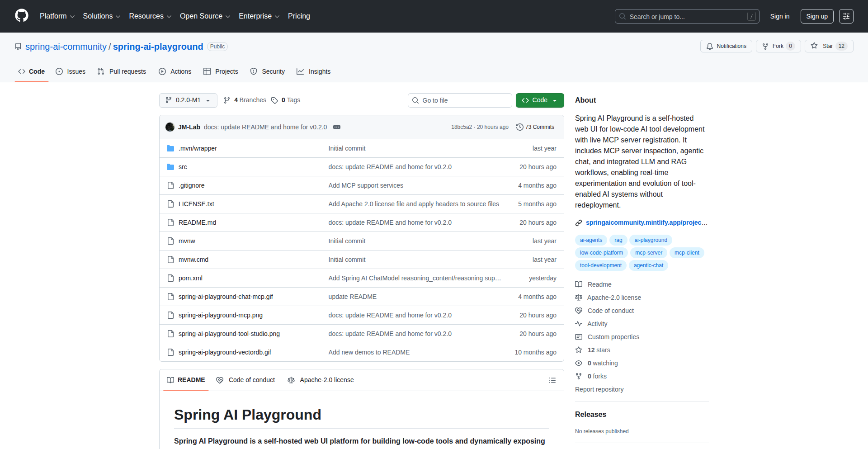Star the repository
868x449 pixels.
828,46
